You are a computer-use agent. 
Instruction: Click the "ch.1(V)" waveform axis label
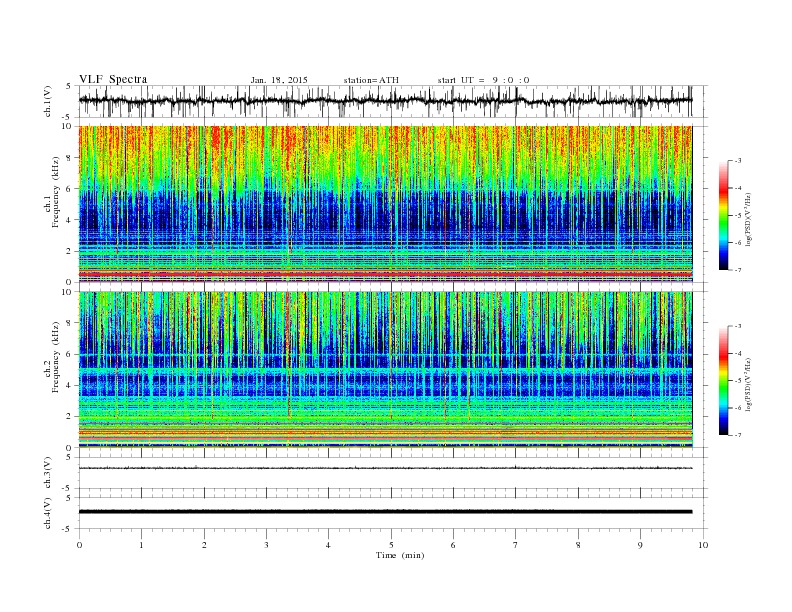click(48, 101)
